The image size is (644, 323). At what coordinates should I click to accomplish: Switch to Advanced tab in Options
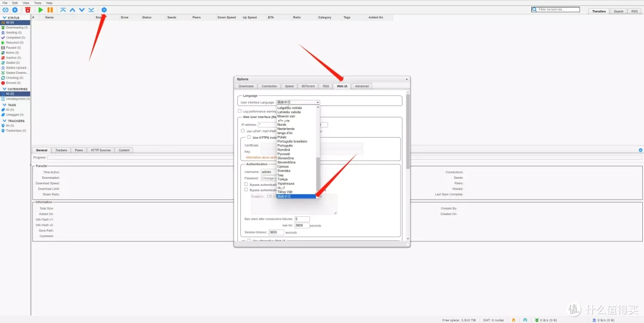[x=362, y=86]
